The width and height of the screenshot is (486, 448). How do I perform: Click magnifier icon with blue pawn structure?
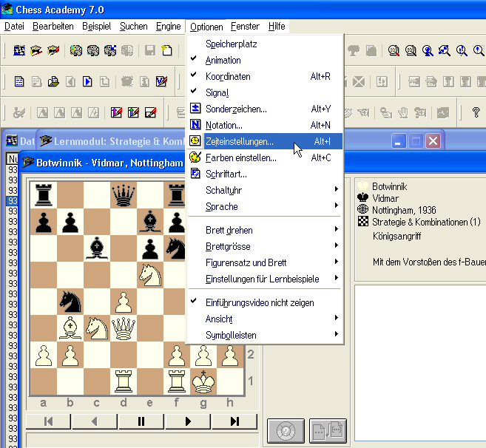coord(462,50)
